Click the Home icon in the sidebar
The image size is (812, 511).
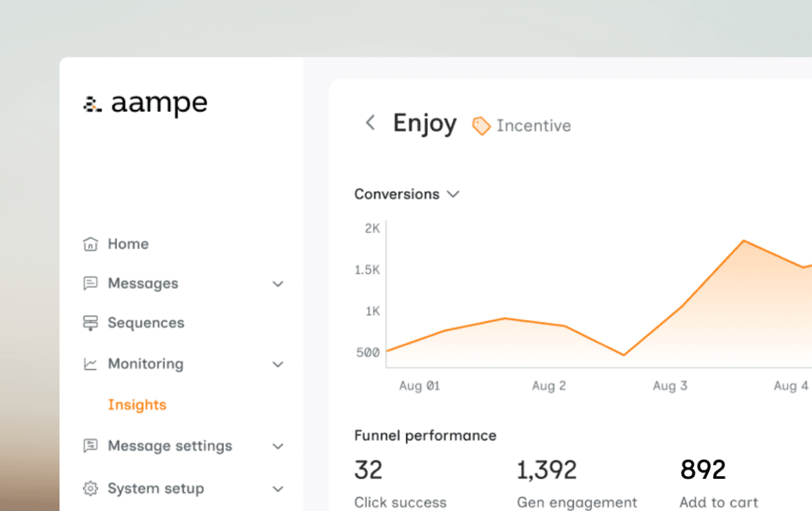pos(90,244)
